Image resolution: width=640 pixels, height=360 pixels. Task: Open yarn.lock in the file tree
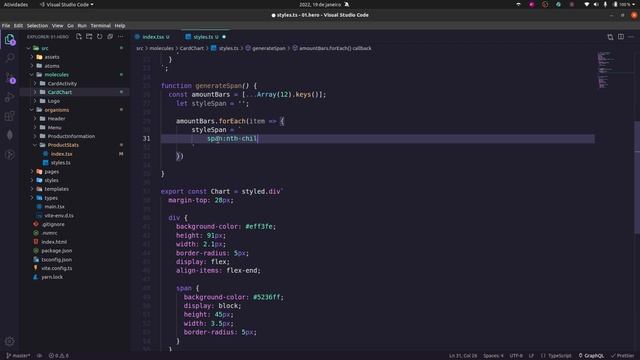click(52, 277)
